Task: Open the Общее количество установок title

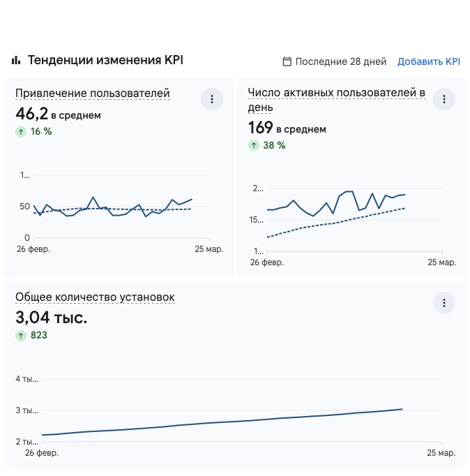Action: (95, 297)
